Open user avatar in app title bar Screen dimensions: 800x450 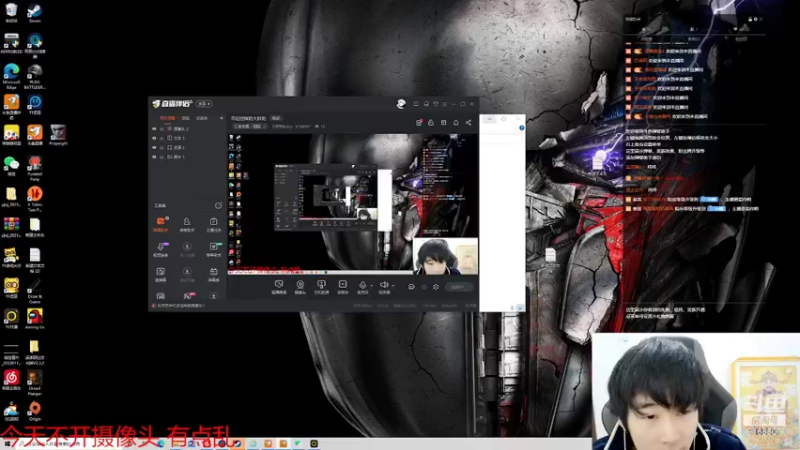point(401,104)
